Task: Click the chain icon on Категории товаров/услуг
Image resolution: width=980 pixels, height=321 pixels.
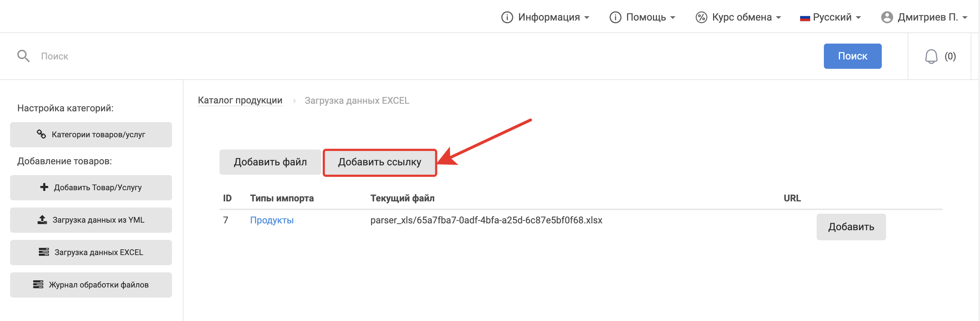Action: (x=41, y=134)
